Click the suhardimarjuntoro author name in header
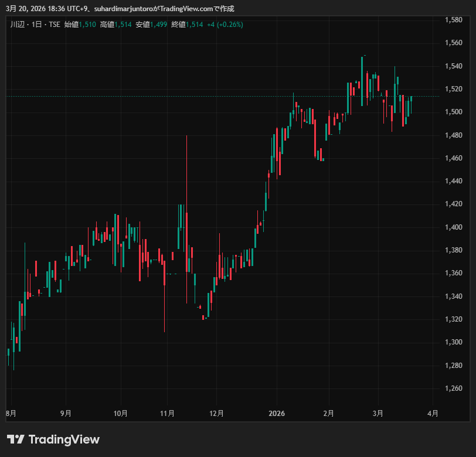Image resolution: width=476 pixels, height=457 pixels. [x=124, y=9]
